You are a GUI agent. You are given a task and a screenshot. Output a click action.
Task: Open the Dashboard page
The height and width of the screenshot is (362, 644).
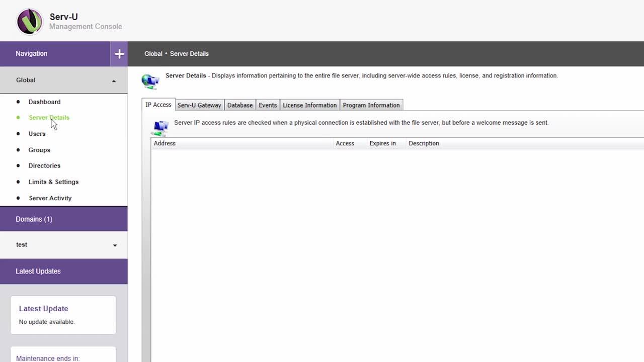click(44, 102)
